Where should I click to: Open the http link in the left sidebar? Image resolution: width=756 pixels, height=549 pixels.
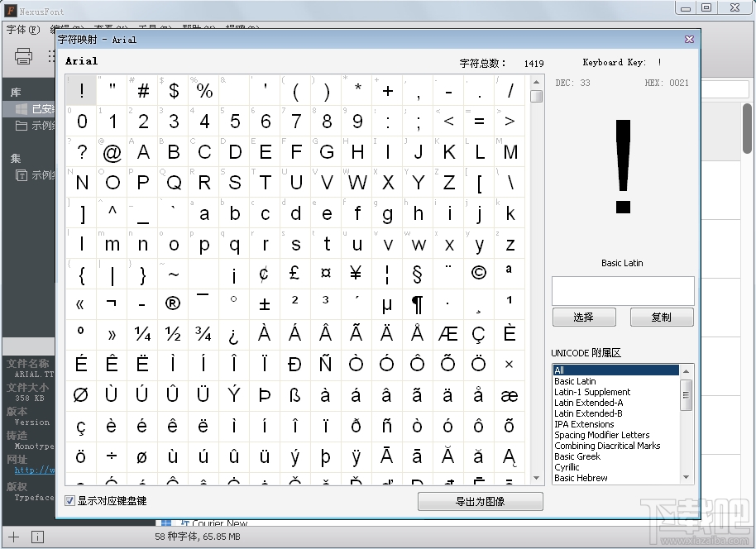coord(31,470)
